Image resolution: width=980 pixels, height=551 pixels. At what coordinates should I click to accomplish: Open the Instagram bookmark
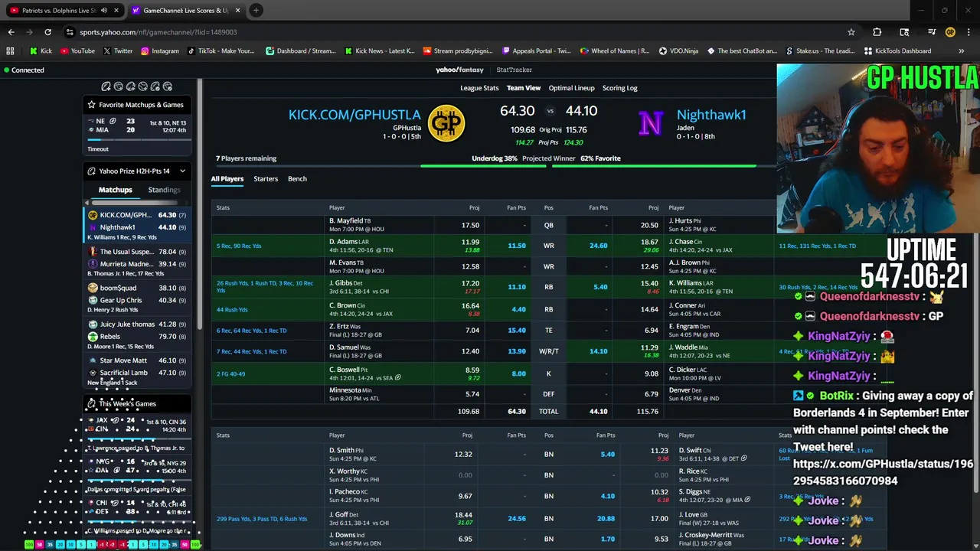coord(159,51)
